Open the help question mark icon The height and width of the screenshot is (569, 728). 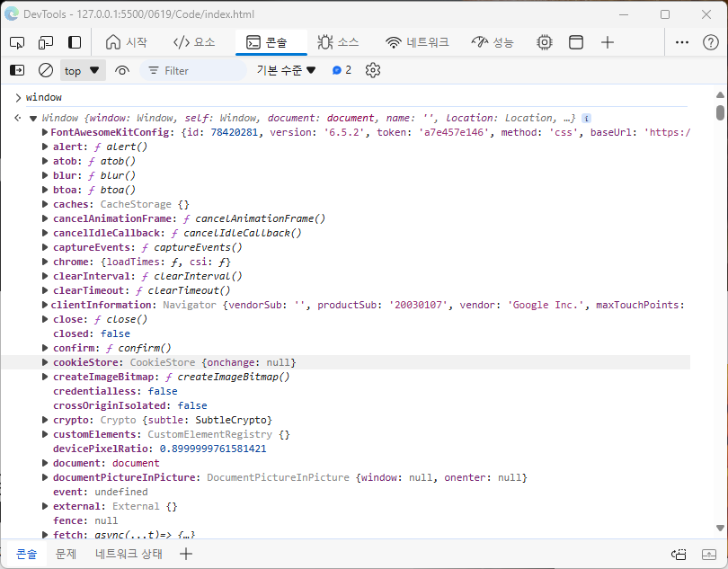click(710, 43)
